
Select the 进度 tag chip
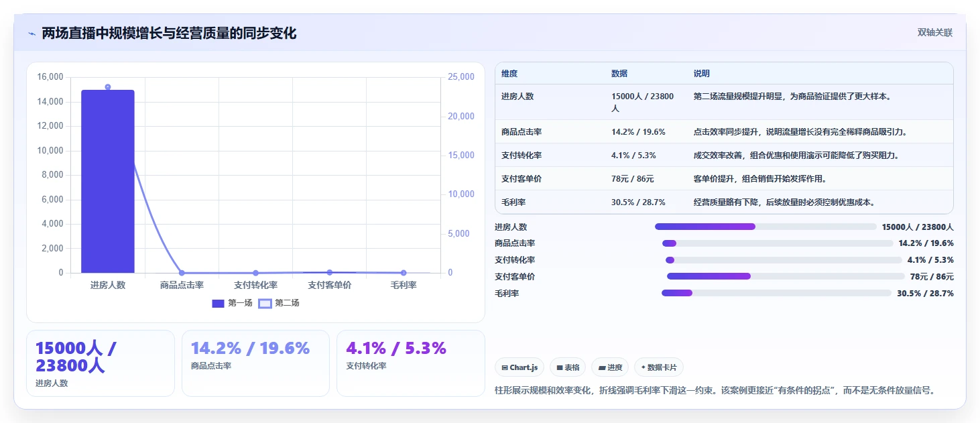(610, 367)
